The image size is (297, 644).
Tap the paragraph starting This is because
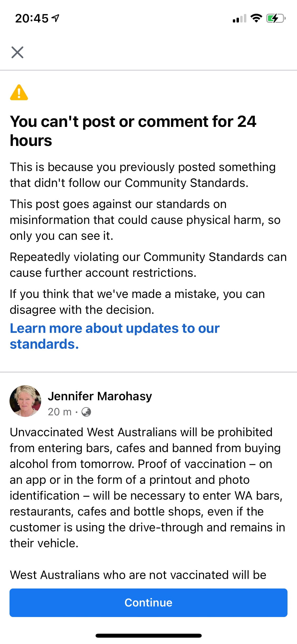(143, 175)
